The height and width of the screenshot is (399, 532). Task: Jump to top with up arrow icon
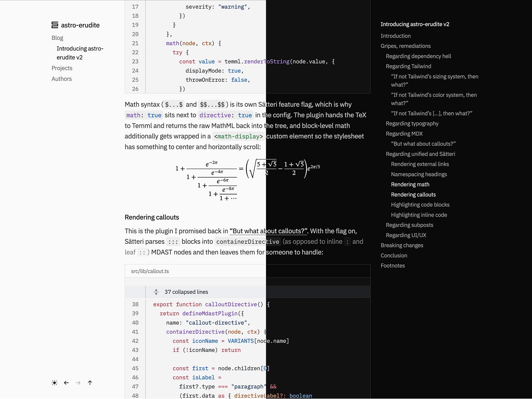pyautogui.click(x=90, y=383)
